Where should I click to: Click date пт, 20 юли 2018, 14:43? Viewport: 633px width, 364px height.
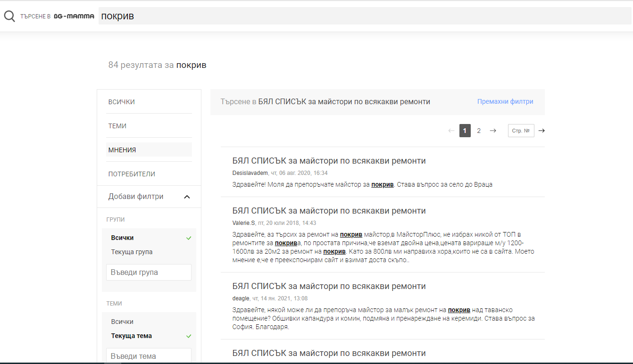(287, 223)
